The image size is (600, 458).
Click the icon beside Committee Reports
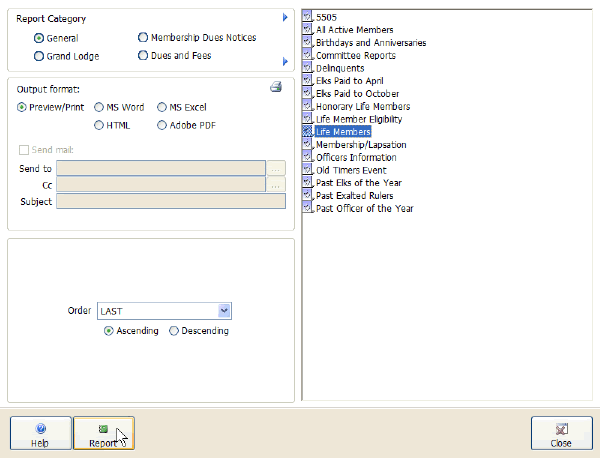308,56
